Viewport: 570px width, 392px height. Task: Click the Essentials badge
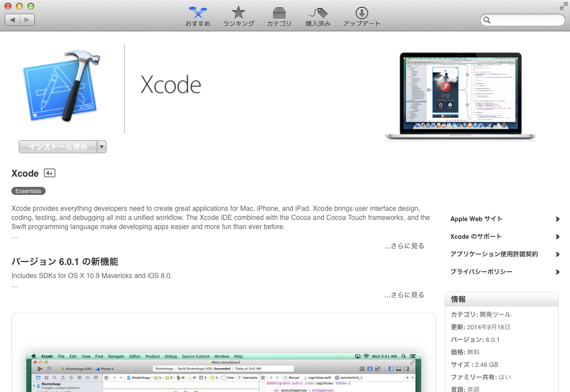(x=28, y=191)
